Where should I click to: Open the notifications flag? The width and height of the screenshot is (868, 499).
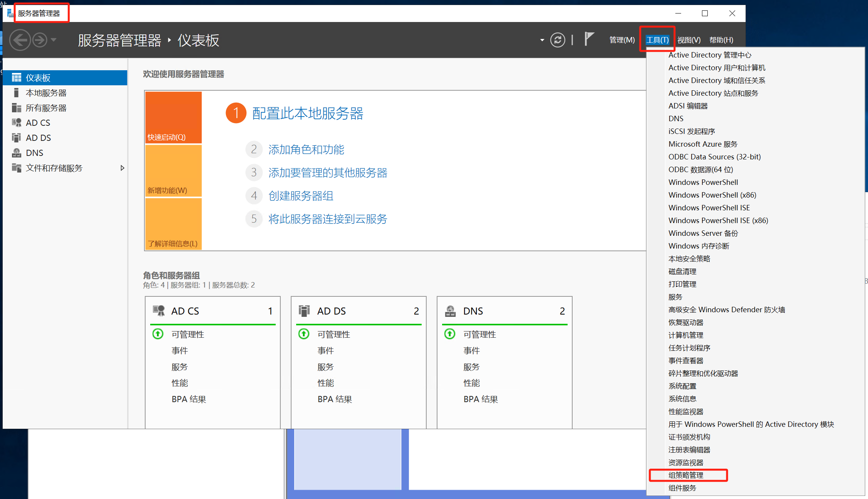point(588,39)
